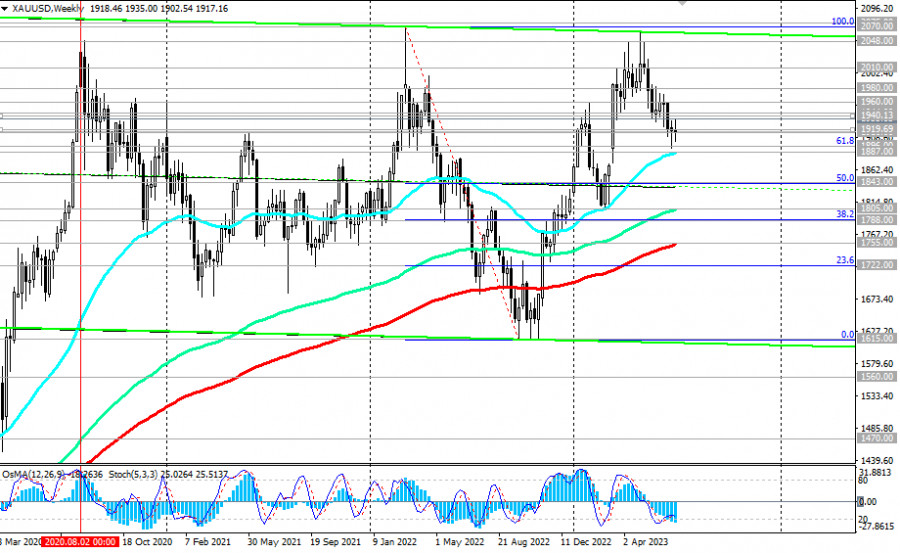Image resolution: width=900 pixels, height=553 pixels.
Task: Click the 11 Dec 2022 date label
Action: pos(586,542)
